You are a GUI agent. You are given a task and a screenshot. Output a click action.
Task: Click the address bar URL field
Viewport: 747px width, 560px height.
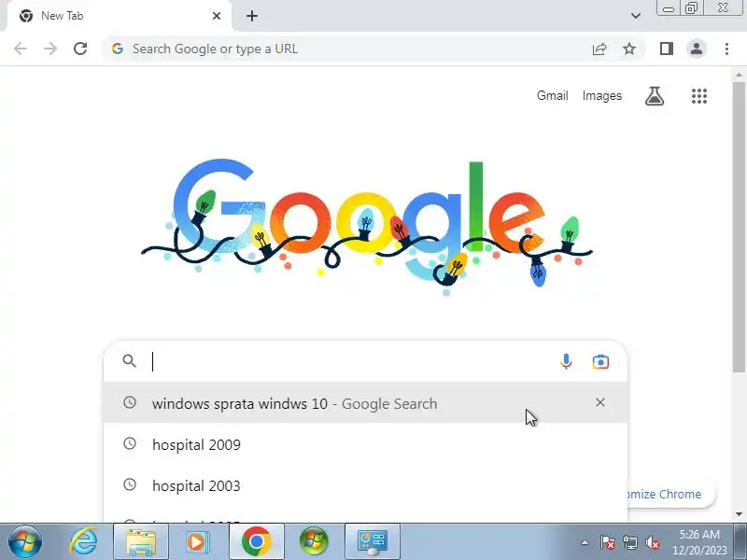point(347,49)
